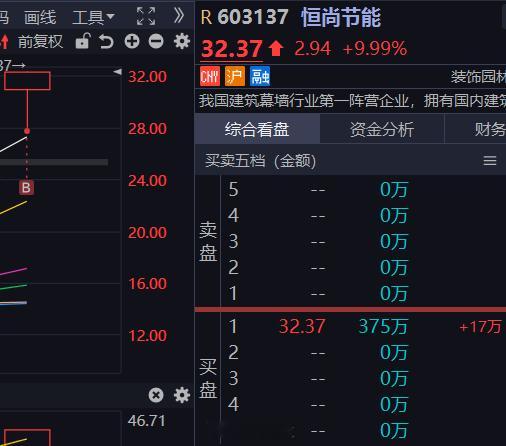This screenshot has width=506, height=446.
Task: Click the B buy marker on chart
Action: coord(27,188)
